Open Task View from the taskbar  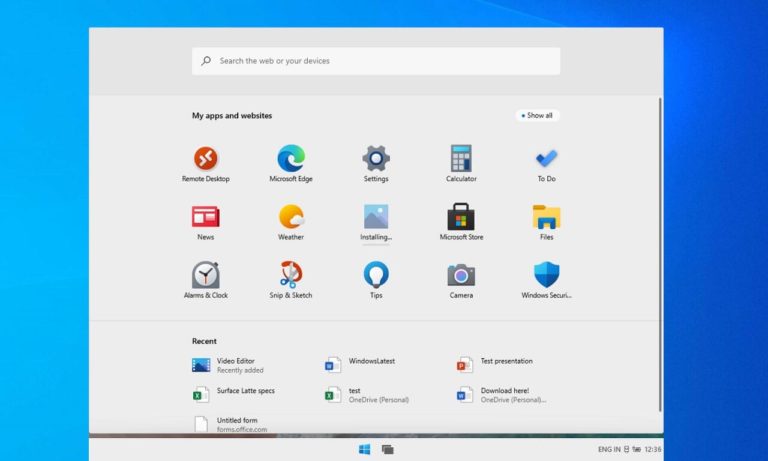click(387, 449)
